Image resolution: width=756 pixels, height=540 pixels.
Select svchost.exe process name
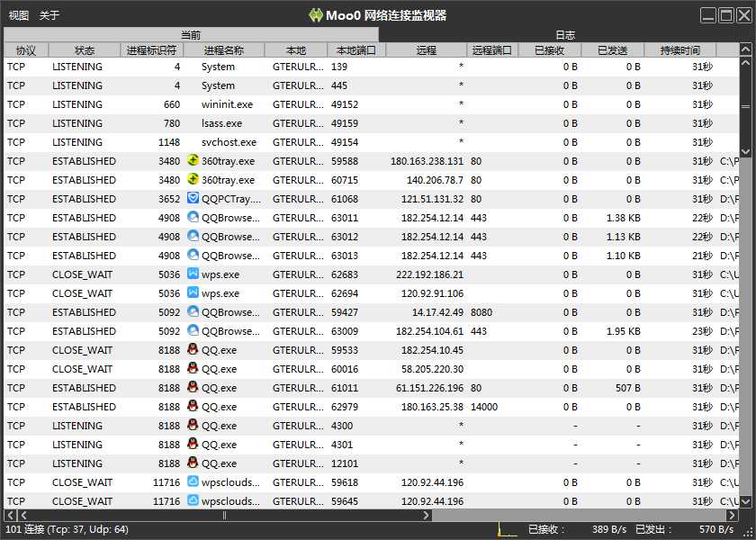click(229, 142)
